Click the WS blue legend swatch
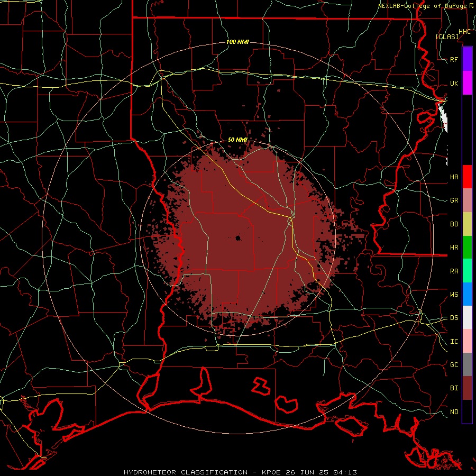 pos(467,294)
